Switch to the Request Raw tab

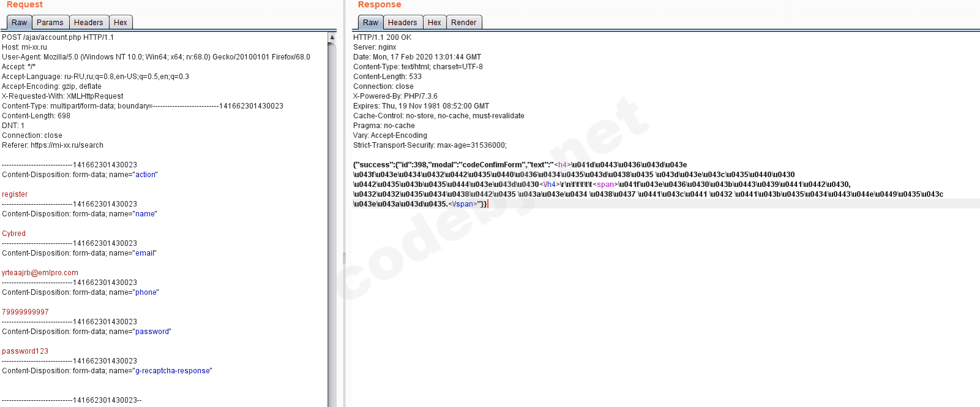pyautogui.click(x=19, y=23)
